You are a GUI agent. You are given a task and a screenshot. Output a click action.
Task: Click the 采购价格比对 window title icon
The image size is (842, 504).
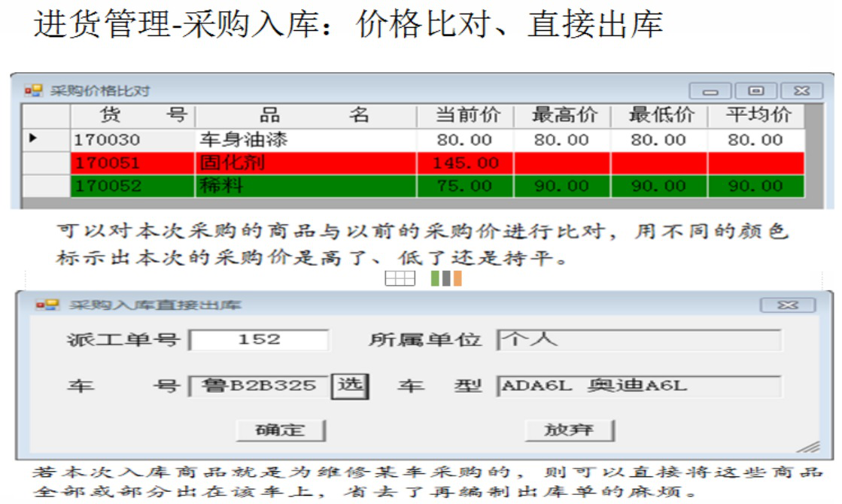[x=33, y=91]
